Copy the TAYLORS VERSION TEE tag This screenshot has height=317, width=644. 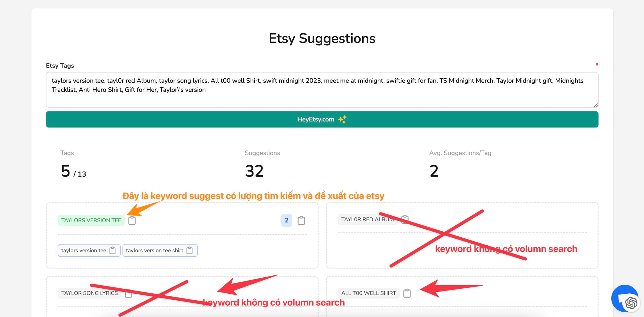(x=132, y=220)
